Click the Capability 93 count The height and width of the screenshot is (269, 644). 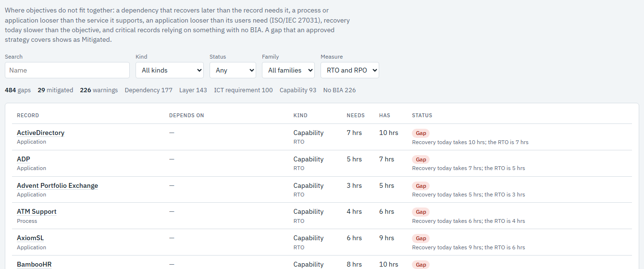tap(298, 90)
